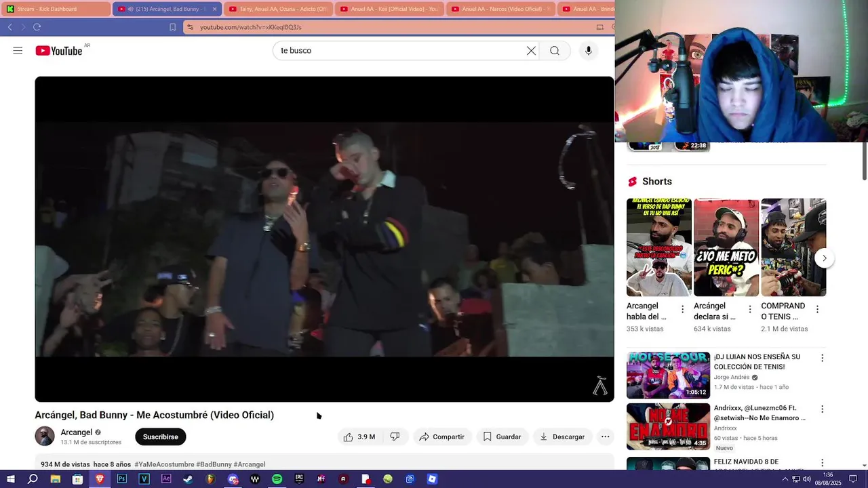Open options for the DJ Luian video

823,358
